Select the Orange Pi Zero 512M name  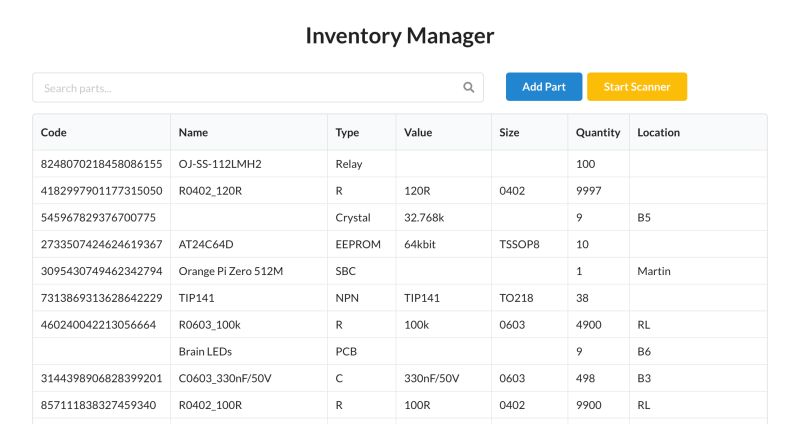[231, 271]
